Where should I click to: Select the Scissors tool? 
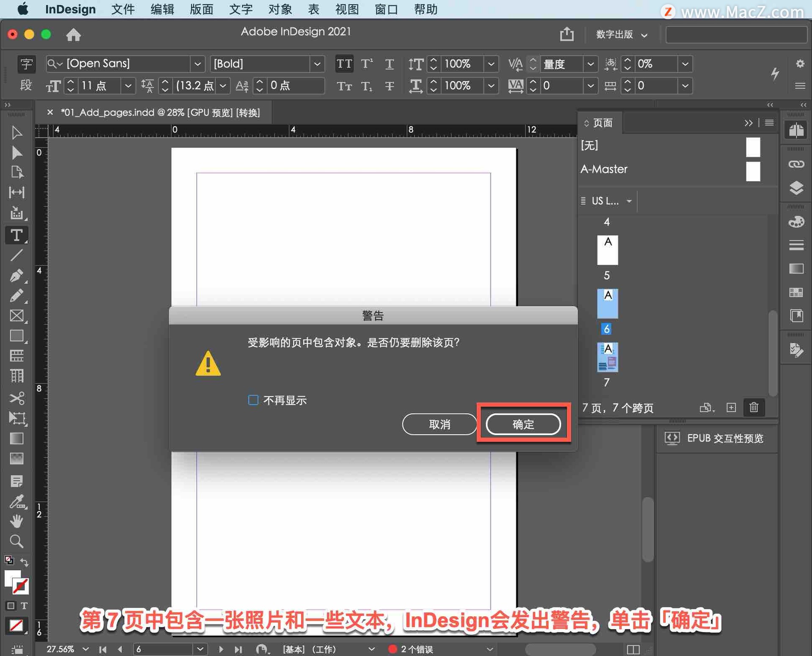coord(16,398)
